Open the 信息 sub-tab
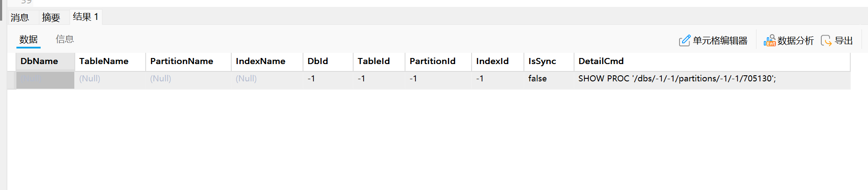Image resolution: width=868 pixels, height=190 pixels. click(x=65, y=39)
